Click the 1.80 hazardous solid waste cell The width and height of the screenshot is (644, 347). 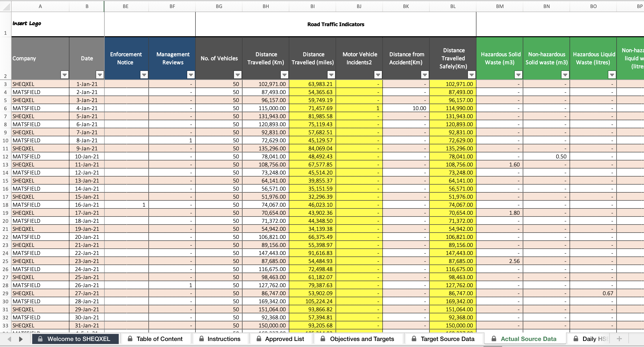pyautogui.click(x=500, y=213)
